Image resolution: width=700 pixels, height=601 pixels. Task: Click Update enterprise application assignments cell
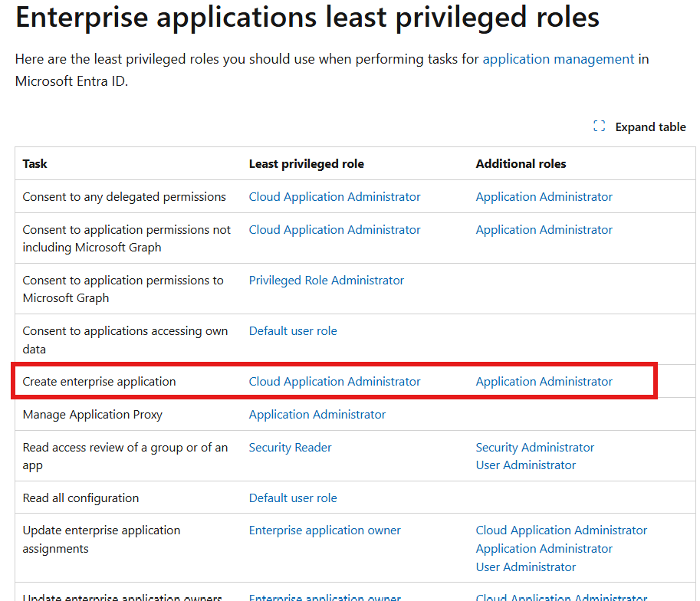click(101, 540)
